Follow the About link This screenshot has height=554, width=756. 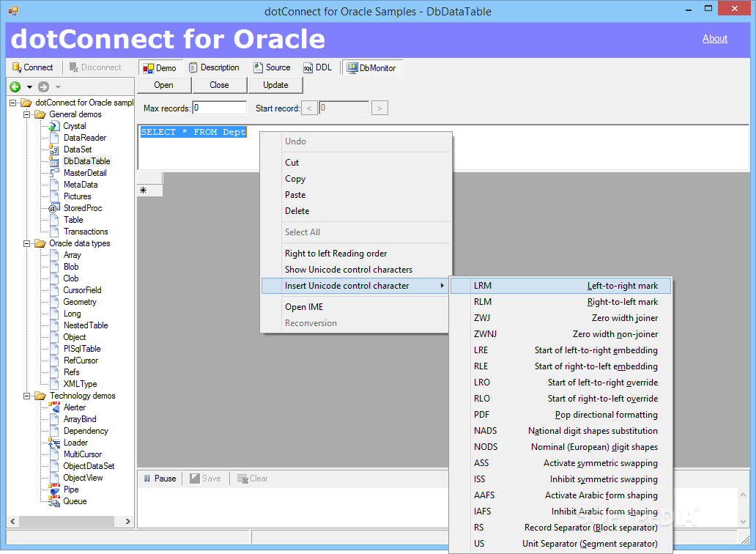pyautogui.click(x=714, y=39)
